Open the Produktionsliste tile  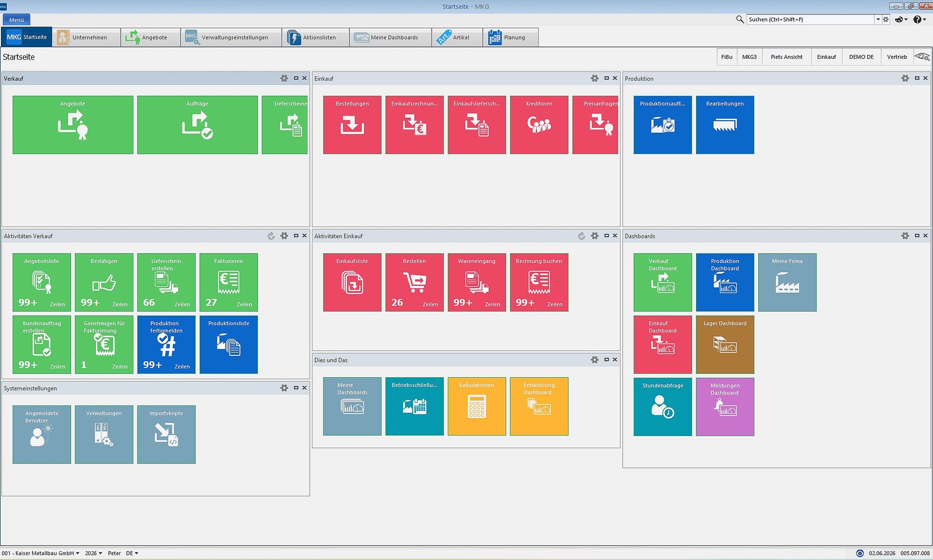tap(229, 345)
